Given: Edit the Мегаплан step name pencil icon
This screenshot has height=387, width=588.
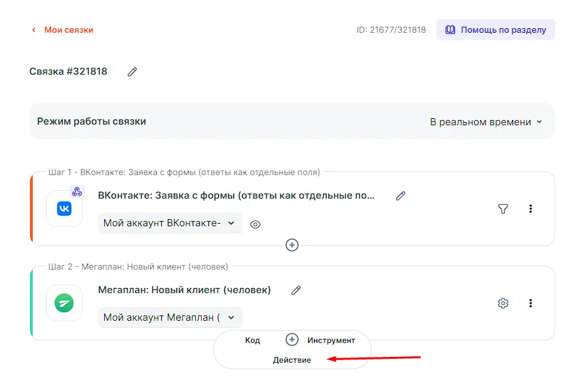Looking at the screenshot, I should coord(296,290).
